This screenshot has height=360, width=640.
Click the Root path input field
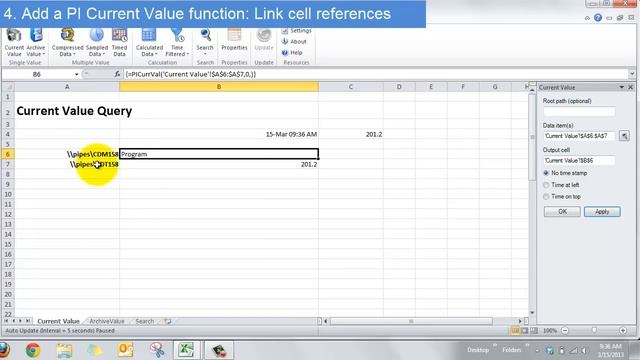pyautogui.click(x=579, y=112)
